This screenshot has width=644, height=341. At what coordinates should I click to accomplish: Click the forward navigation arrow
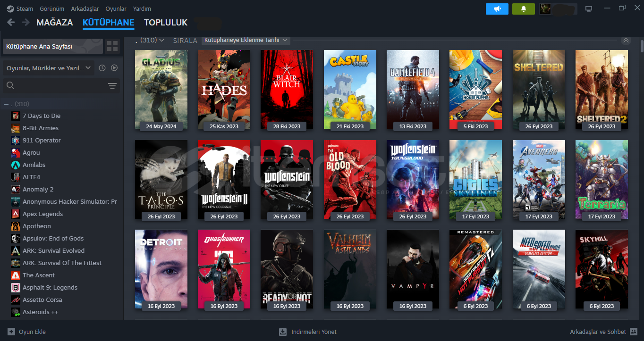coord(25,23)
